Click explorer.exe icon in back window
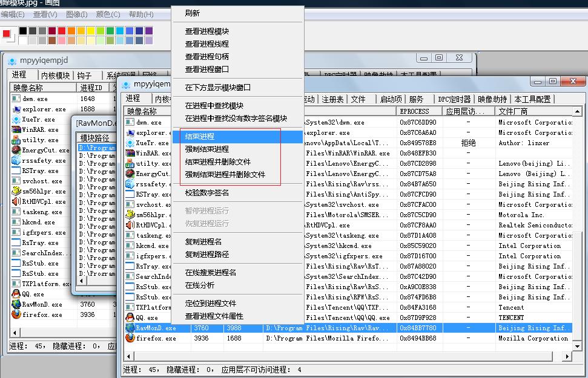 click(x=16, y=109)
